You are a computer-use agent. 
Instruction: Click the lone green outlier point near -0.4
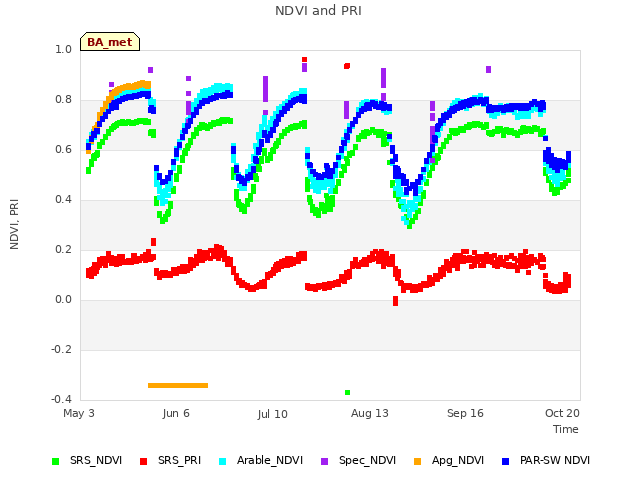pos(347,393)
